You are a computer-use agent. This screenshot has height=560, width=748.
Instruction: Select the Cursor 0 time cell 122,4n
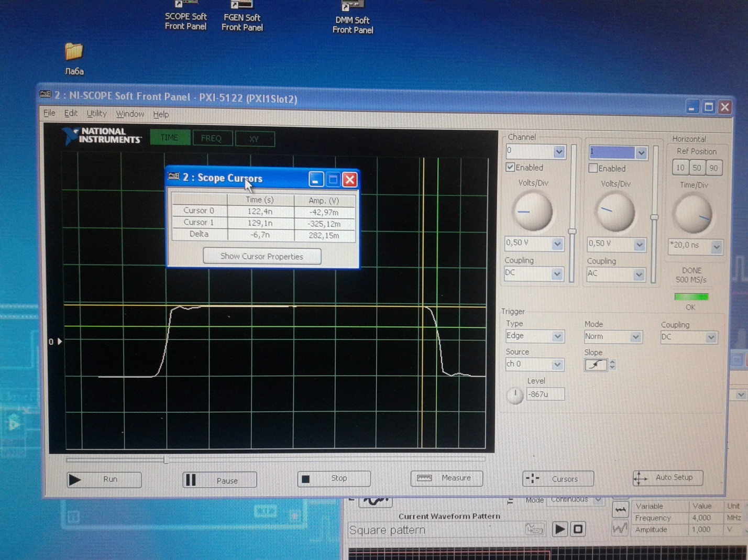point(260,211)
